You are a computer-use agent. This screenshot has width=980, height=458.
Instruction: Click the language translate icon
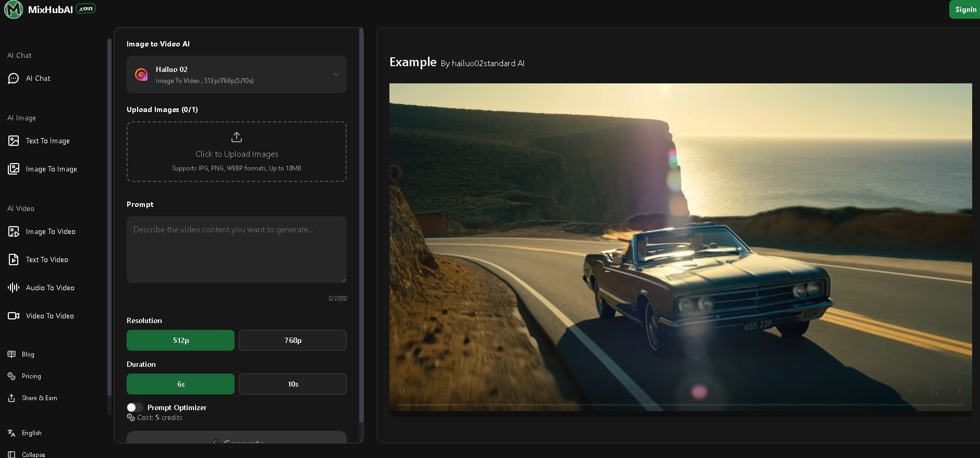11,433
